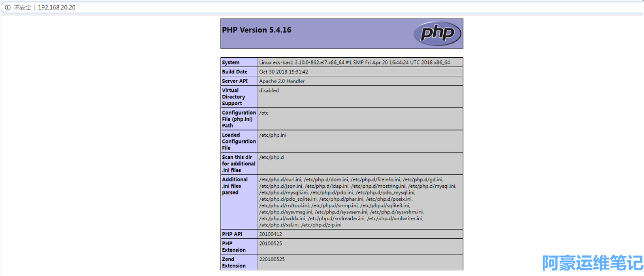Click the /etc/php.d scan directory value
The height and width of the screenshot is (276, 644).
(x=272, y=157)
